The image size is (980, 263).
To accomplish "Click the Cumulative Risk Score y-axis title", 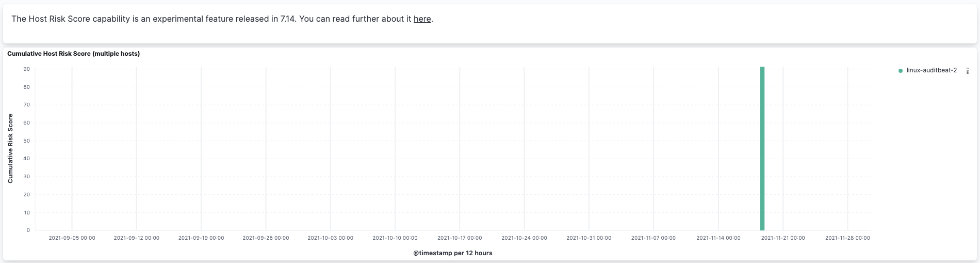I will [10, 149].
